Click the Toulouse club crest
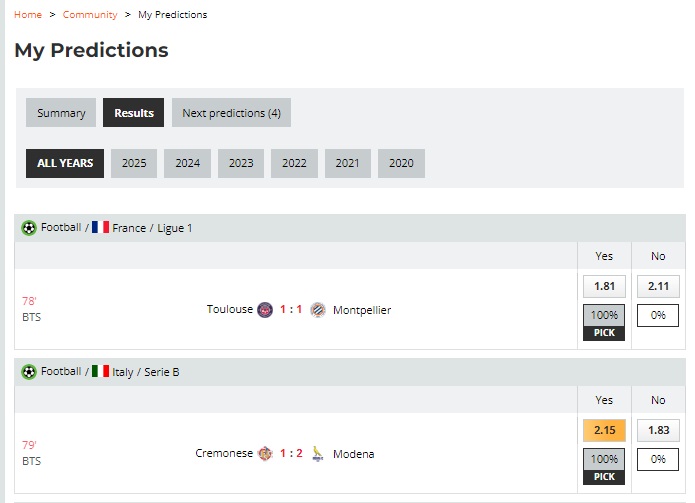This screenshot has height=503, width=695. click(x=265, y=310)
